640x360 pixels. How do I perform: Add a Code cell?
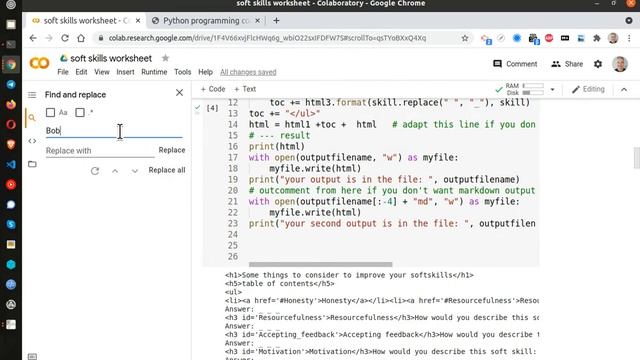[213, 89]
